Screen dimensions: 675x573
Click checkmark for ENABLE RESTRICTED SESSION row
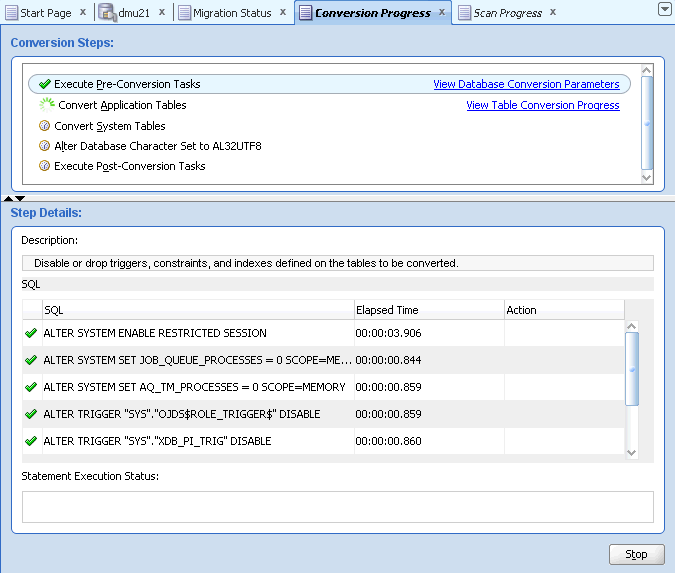tap(31, 333)
